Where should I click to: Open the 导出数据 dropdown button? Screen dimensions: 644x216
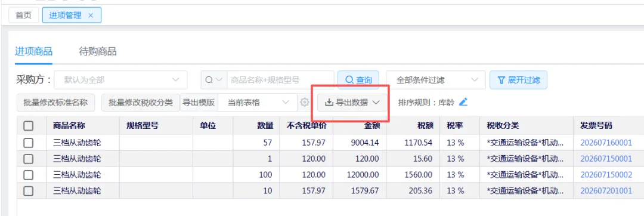click(352, 103)
